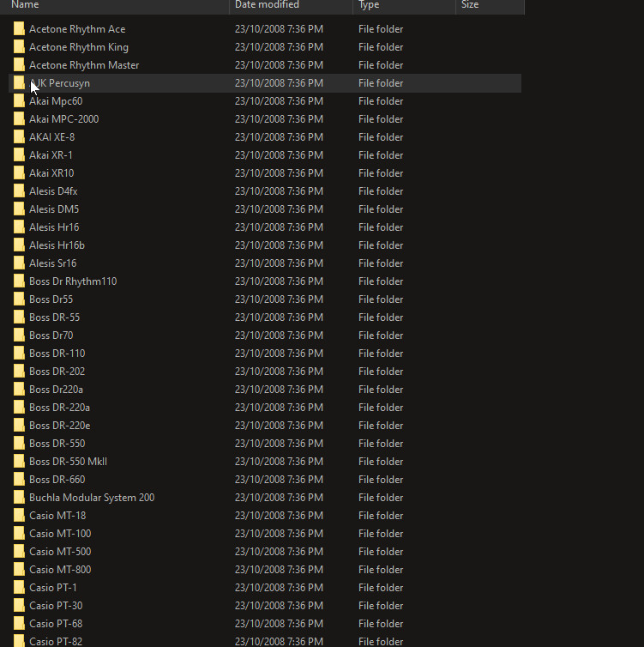
Task: Click the Alesis DM5 folder icon
Action: click(19, 209)
